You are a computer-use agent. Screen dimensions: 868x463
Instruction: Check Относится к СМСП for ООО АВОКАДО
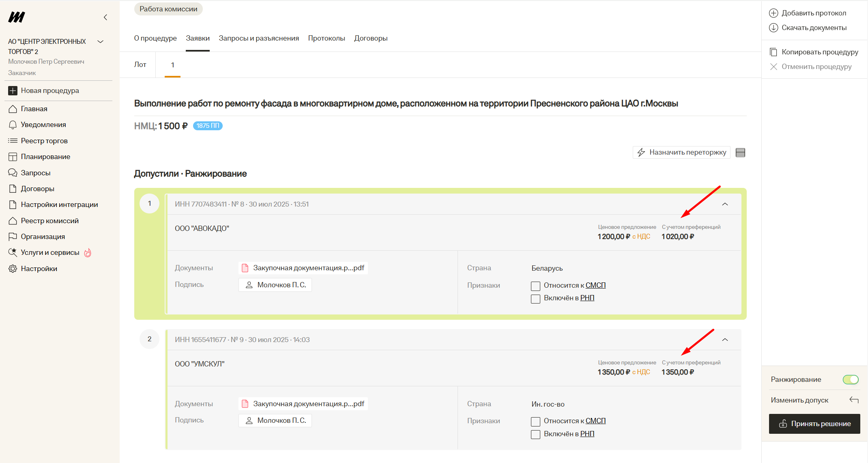(535, 286)
